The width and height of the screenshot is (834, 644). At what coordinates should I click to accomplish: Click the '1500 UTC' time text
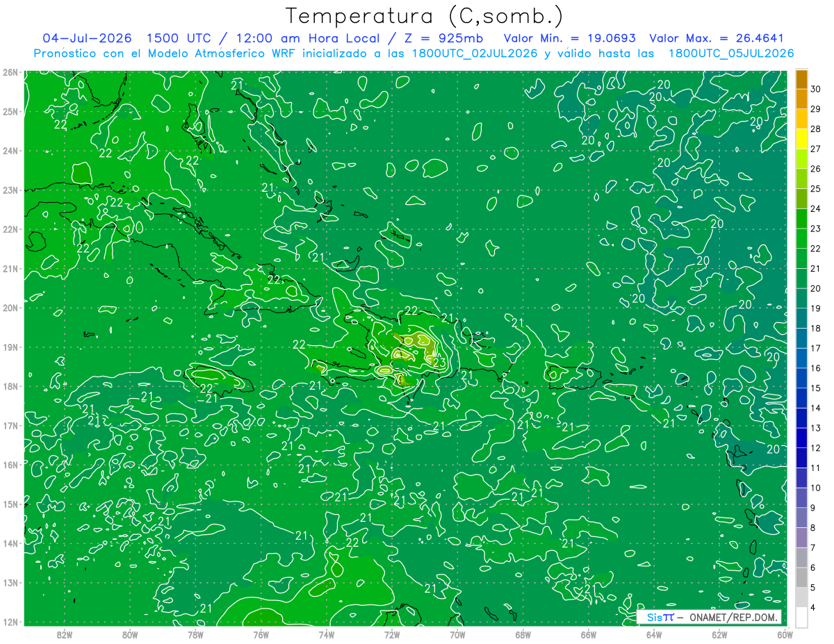point(179,38)
